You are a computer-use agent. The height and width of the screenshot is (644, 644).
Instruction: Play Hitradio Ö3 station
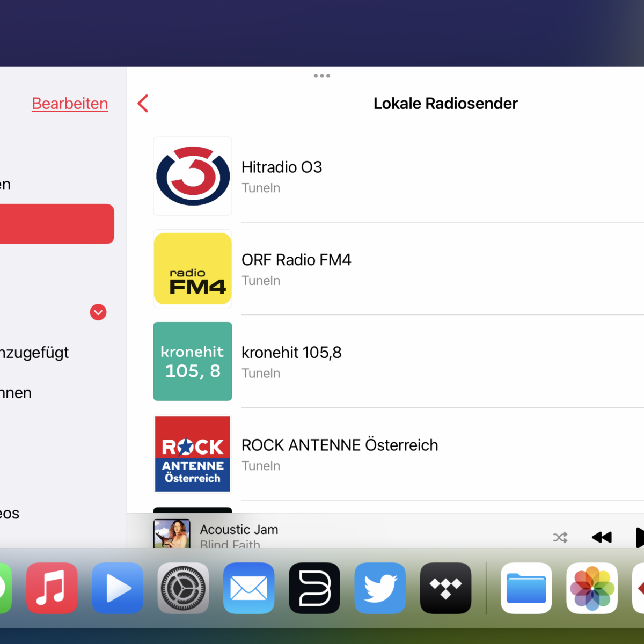282,167
